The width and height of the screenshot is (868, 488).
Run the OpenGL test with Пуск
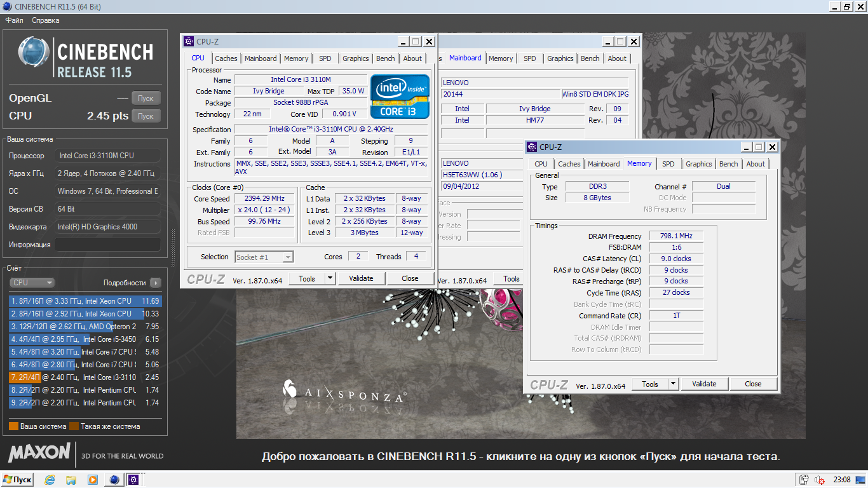(x=146, y=98)
